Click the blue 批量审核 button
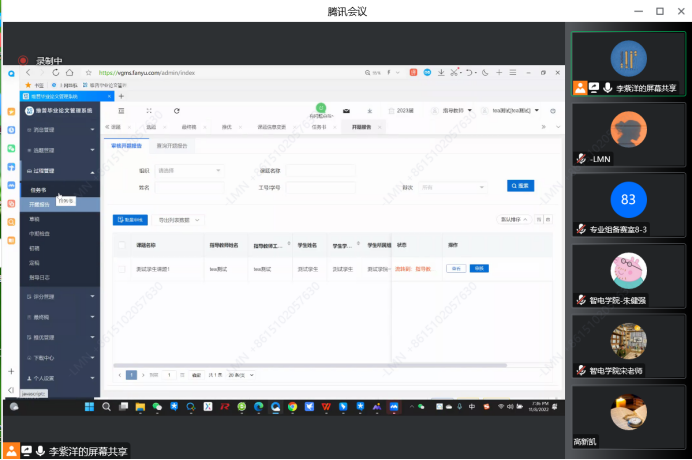This screenshot has height=460, width=692. click(x=129, y=219)
